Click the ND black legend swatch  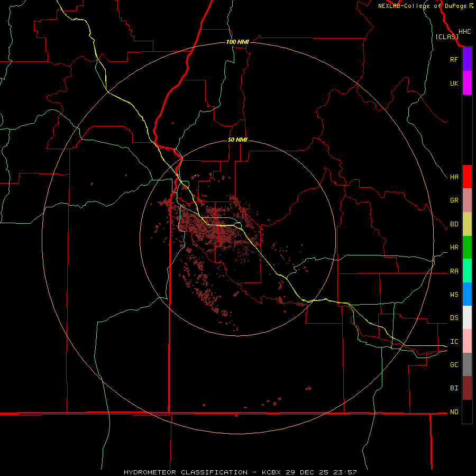467,411
